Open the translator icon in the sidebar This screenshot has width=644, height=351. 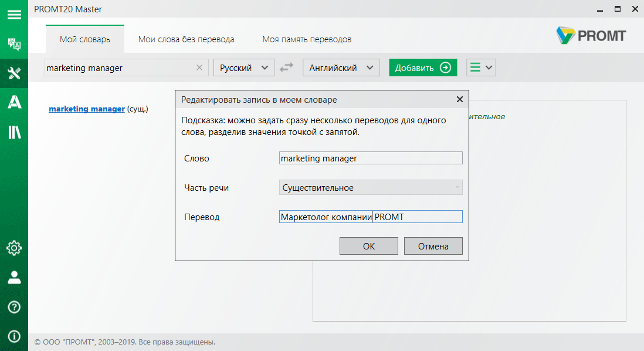(14, 43)
